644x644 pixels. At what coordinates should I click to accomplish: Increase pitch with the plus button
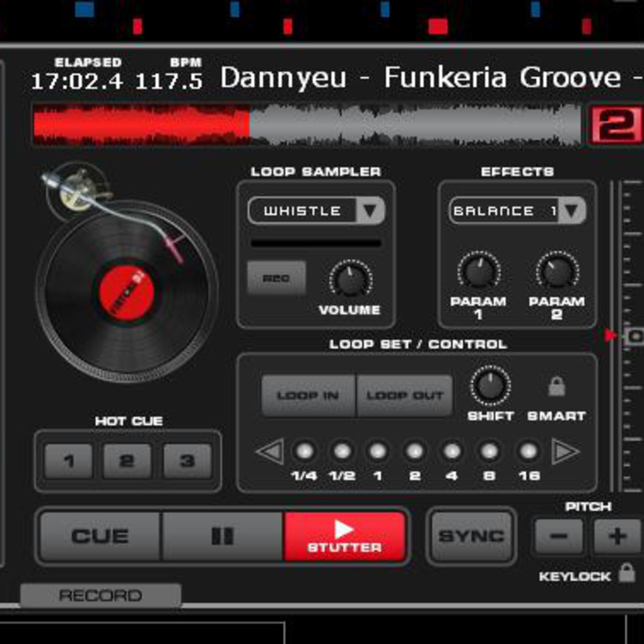(x=617, y=536)
